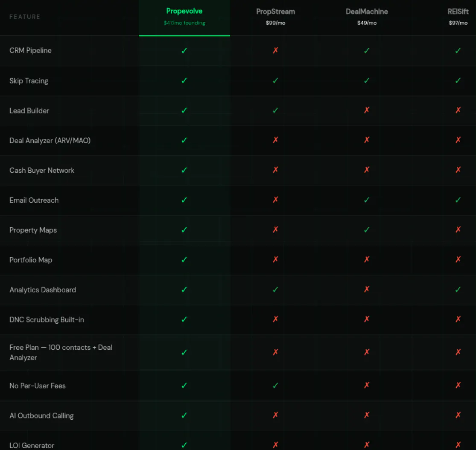Click PropStream checkmark in No Per-User Fees row
Viewport: 476px width, 450px height.
[x=275, y=386]
